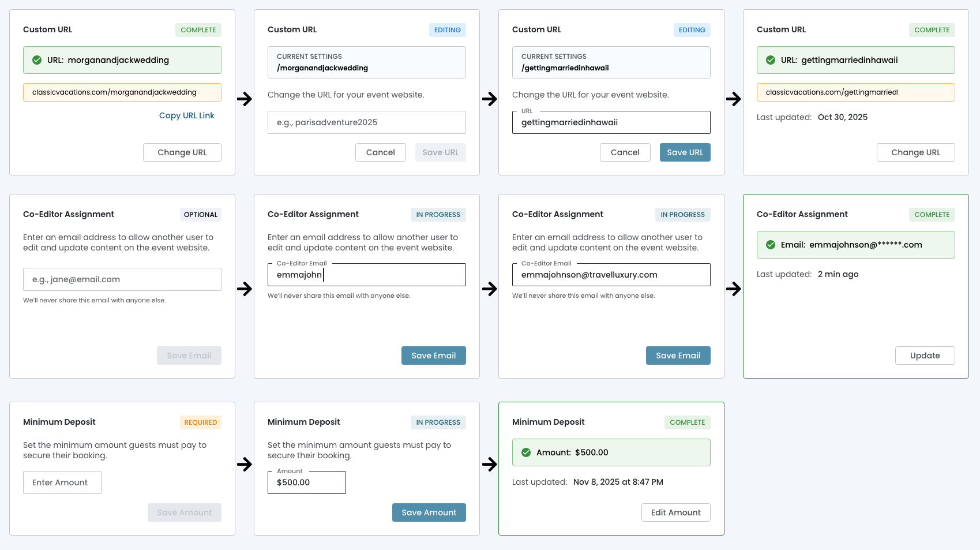Viewport: 980px width, 550px height.
Task: Click the Amount field showing $500.00
Action: [306, 482]
